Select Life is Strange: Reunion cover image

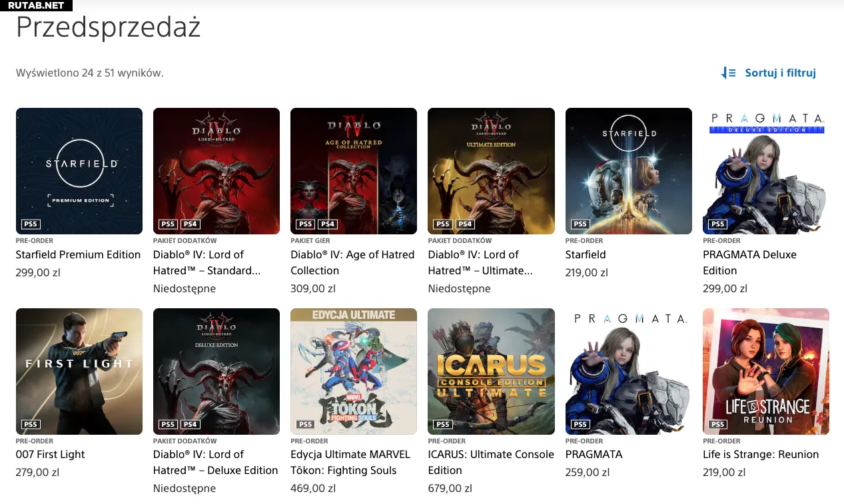(x=766, y=372)
